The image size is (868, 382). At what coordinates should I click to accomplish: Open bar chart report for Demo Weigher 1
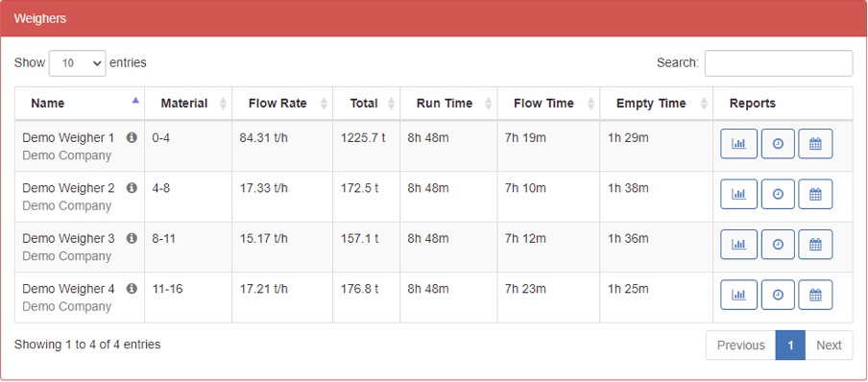[x=738, y=144]
